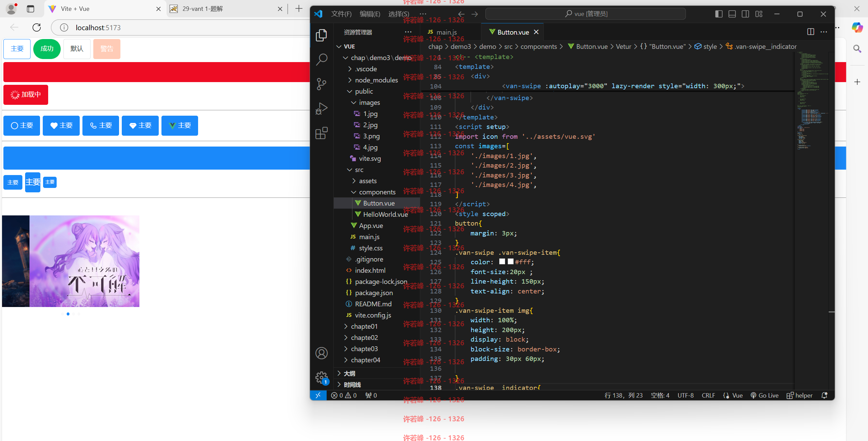Image resolution: width=868 pixels, height=441 pixels.
Task: Open the Manage gear in activity bar
Action: tap(321, 377)
